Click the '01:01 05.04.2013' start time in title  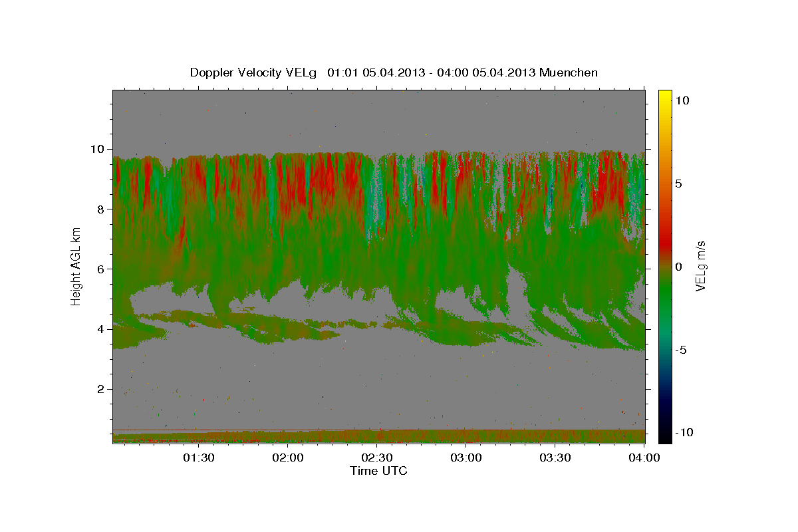(375, 72)
